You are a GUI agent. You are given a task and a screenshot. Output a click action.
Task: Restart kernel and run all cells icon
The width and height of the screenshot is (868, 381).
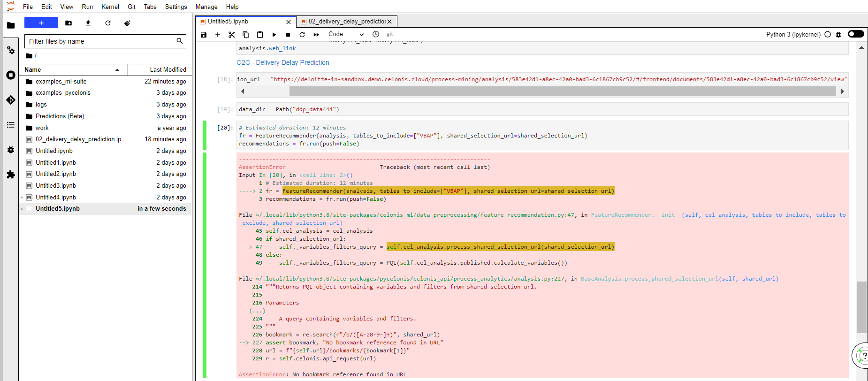point(316,34)
